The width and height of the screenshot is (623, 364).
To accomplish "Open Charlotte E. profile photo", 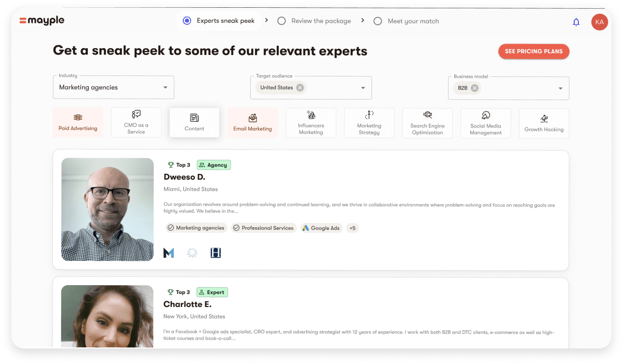I will tap(107, 316).
